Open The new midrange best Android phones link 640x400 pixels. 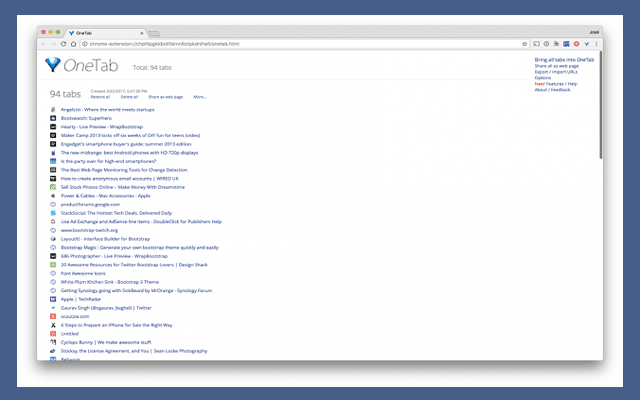129,153
